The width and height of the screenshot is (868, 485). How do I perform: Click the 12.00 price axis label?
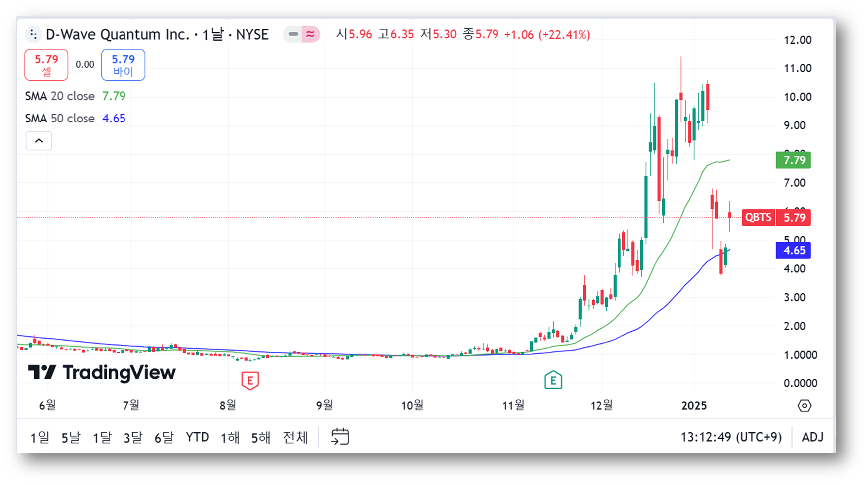point(798,40)
